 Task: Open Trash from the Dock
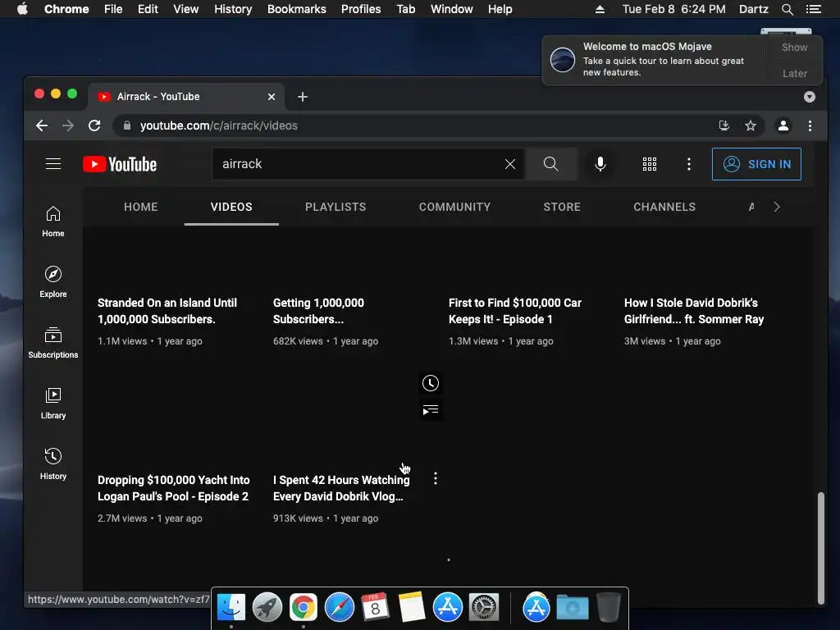tap(609, 608)
